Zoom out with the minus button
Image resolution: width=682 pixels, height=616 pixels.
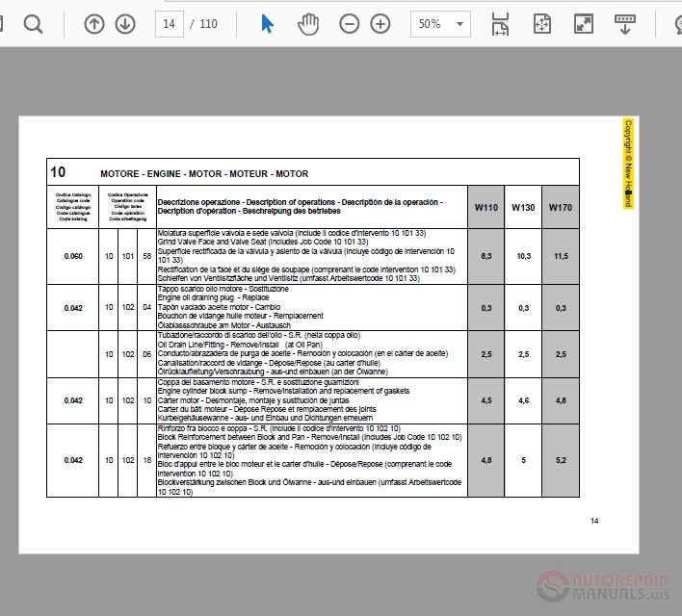(350, 24)
